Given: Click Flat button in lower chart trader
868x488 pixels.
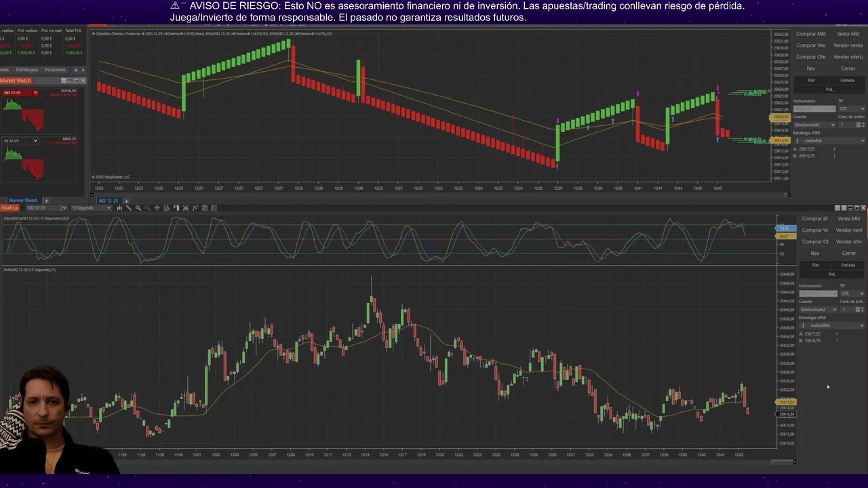Looking at the screenshot, I should coord(816,265).
